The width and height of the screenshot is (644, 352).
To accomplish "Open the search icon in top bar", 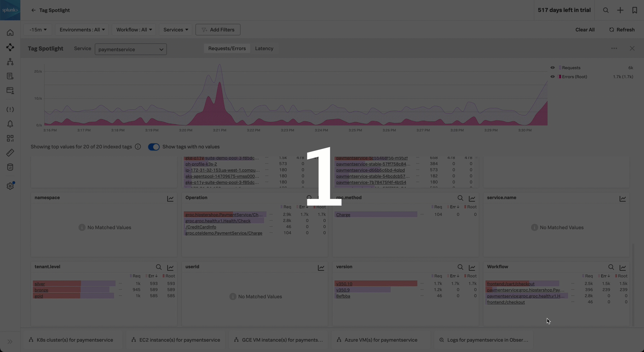I will point(606,10).
